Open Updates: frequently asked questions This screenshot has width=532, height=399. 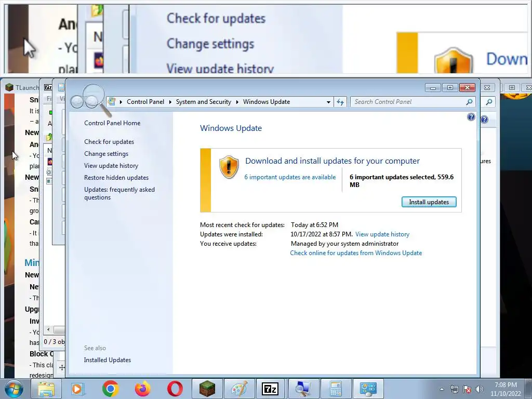(x=119, y=193)
